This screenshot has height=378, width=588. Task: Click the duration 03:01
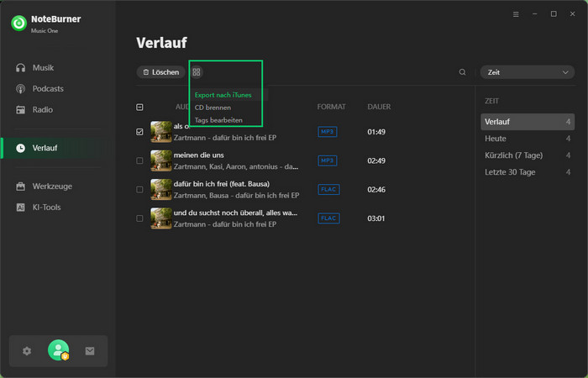[x=376, y=218]
